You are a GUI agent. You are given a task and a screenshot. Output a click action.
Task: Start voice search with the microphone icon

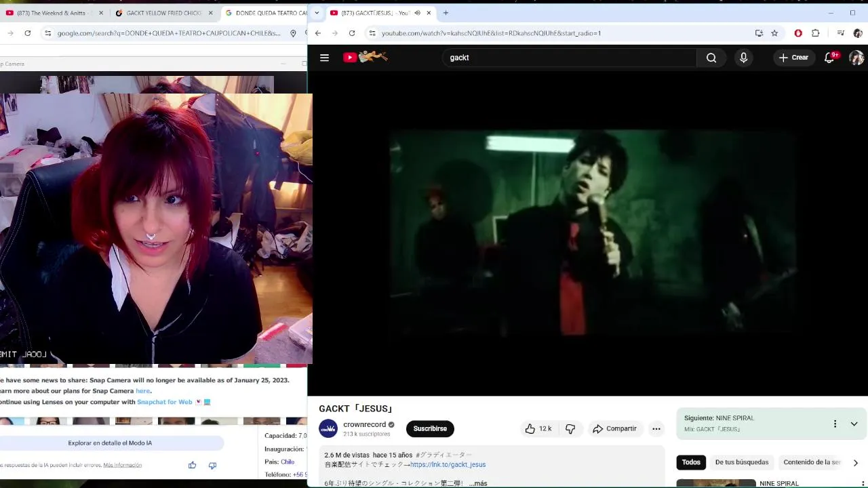click(743, 58)
